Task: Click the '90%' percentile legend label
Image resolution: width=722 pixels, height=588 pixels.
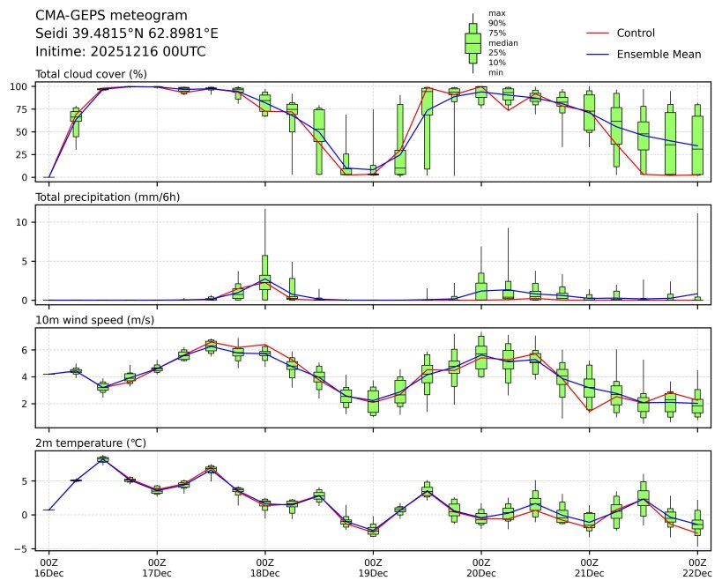Action: pyautogui.click(x=497, y=23)
